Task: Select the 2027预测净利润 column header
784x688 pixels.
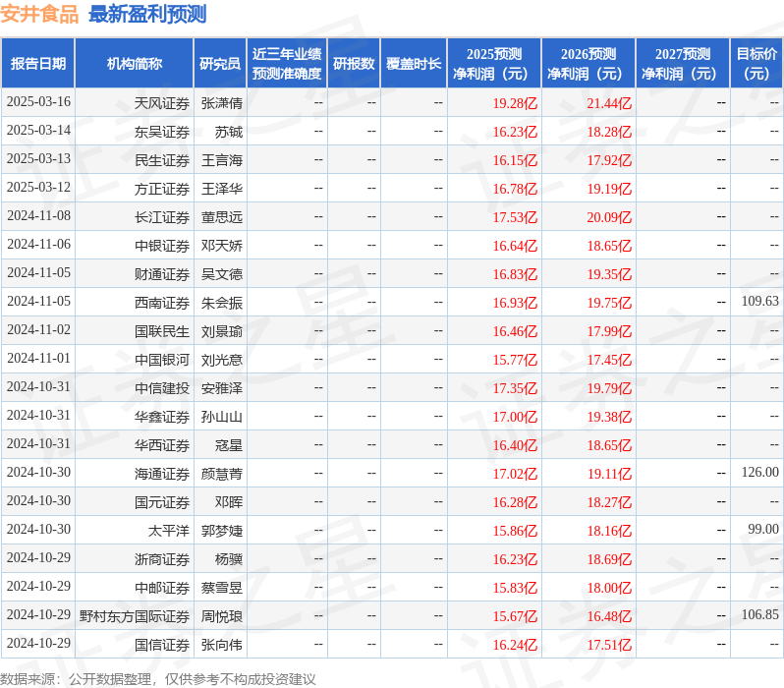Action: pyautogui.click(x=683, y=63)
